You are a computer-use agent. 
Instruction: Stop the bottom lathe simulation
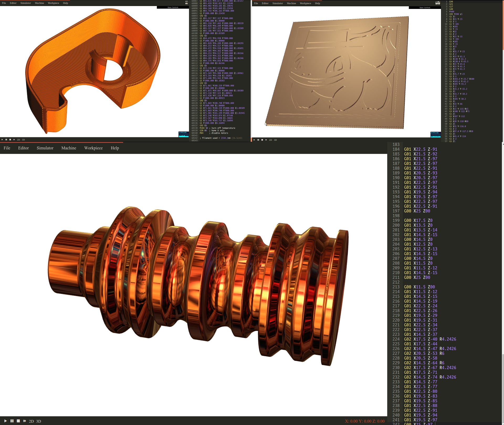tap(18, 421)
